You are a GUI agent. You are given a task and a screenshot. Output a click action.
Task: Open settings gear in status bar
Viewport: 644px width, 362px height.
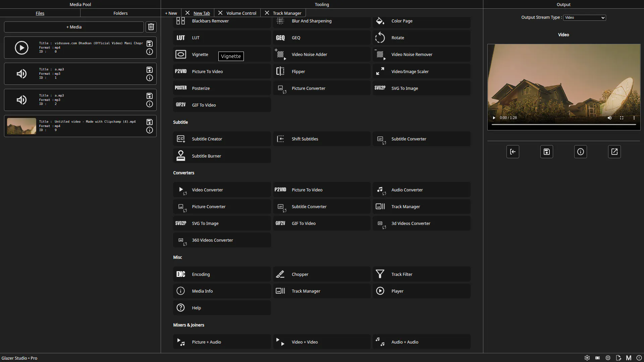(x=587, y=358)
